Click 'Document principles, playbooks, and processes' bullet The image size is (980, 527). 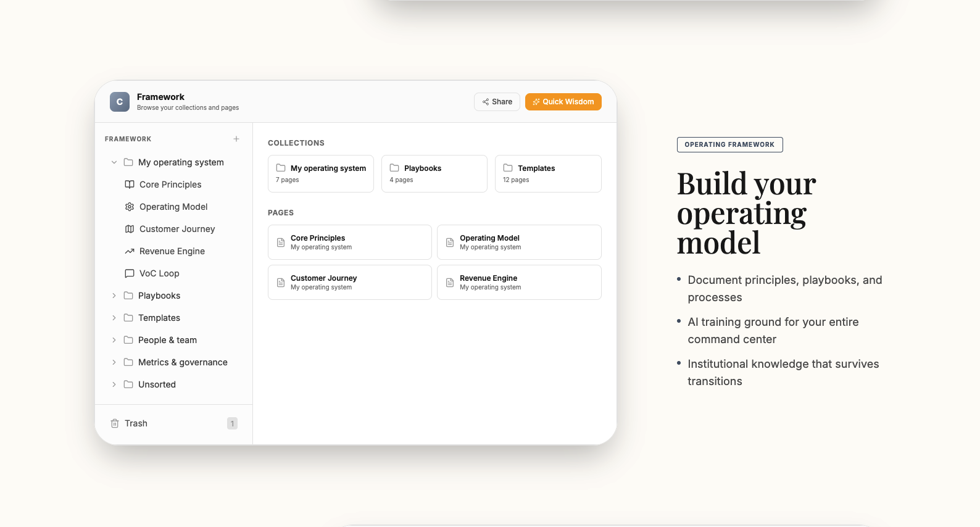point(785,288)
